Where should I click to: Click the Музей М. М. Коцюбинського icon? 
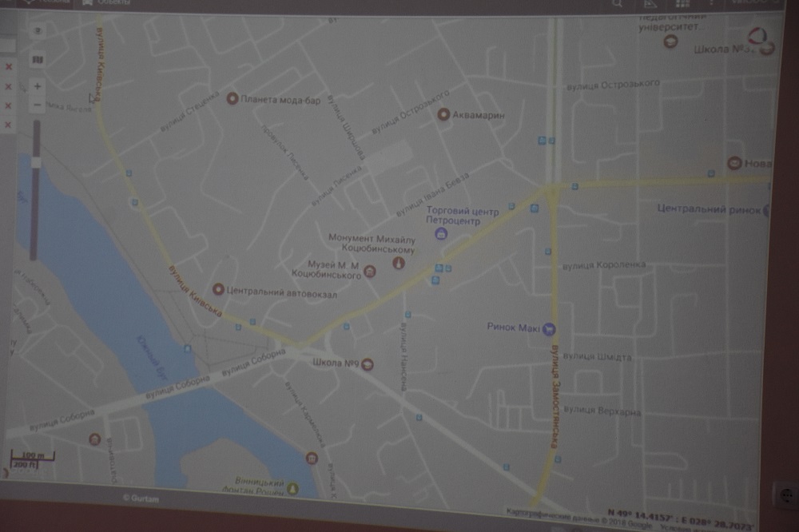(370, 272)
